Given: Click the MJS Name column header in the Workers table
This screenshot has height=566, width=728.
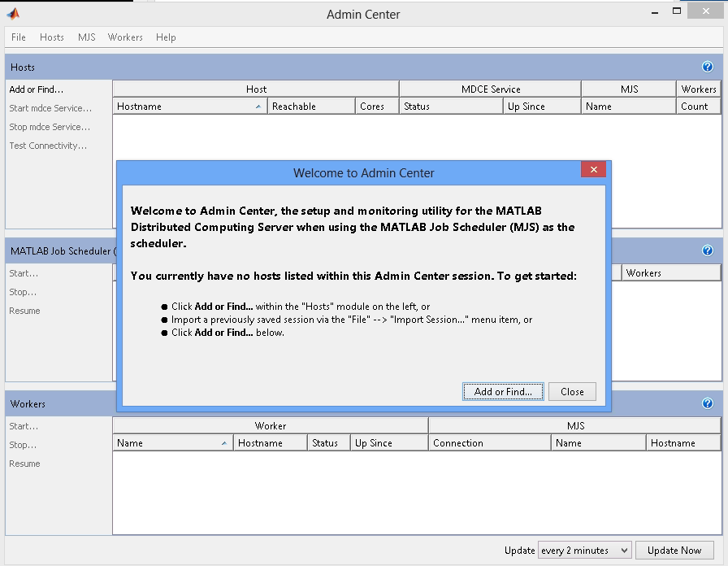Looking at the screenshot, I should [599, 443].
